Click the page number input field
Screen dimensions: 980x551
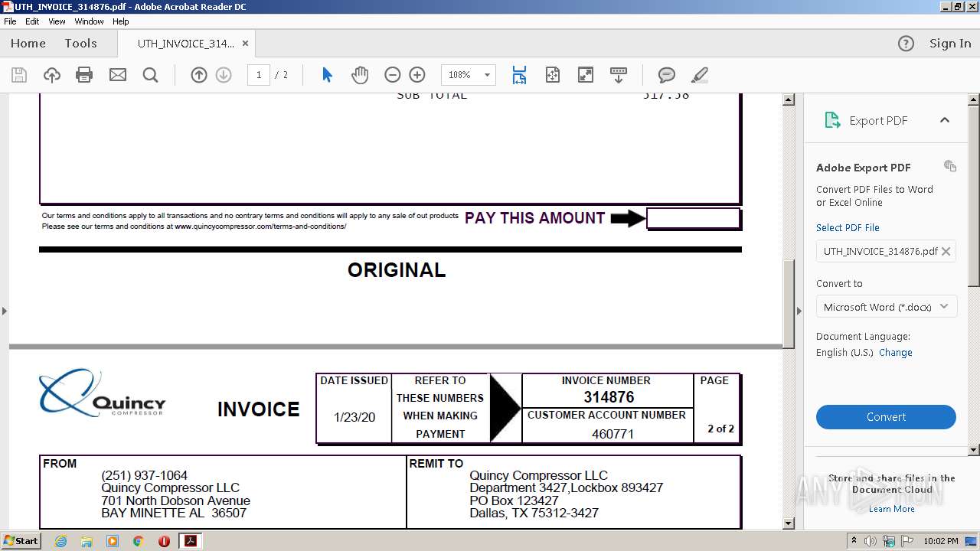click(x=259, y=75)
